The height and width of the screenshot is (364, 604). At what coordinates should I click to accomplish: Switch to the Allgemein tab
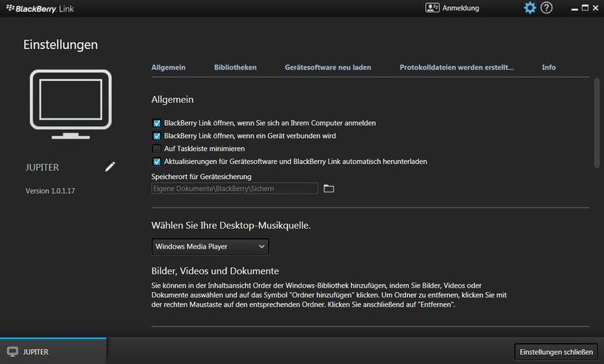[168, 67]
